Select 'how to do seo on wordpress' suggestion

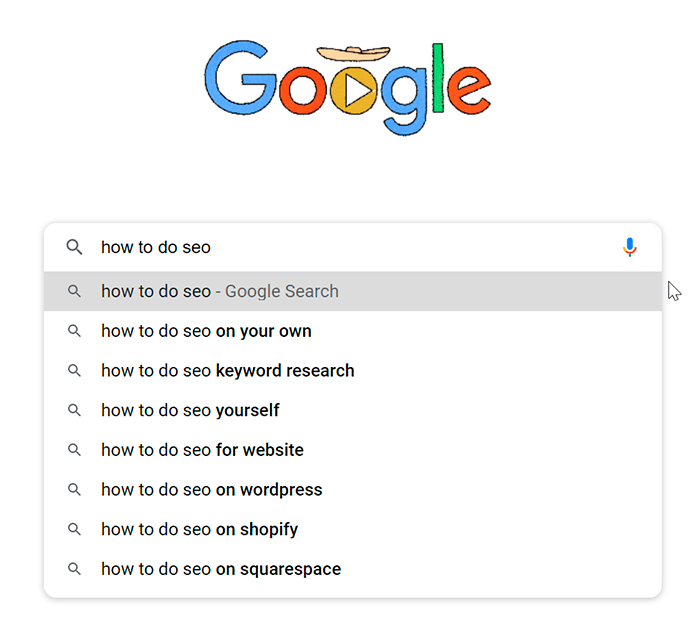coord(353,490)
